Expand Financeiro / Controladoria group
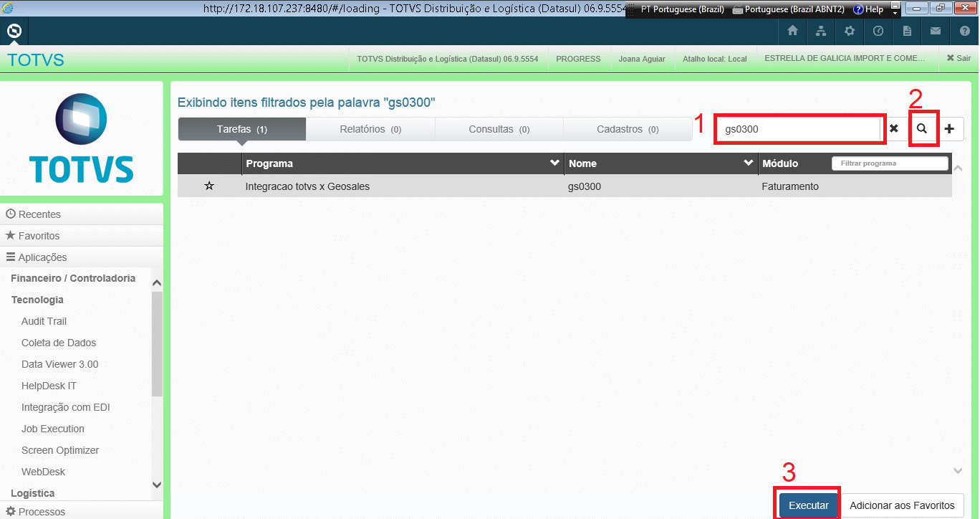The width and height of the screenshot is (980, 519). 73,278
